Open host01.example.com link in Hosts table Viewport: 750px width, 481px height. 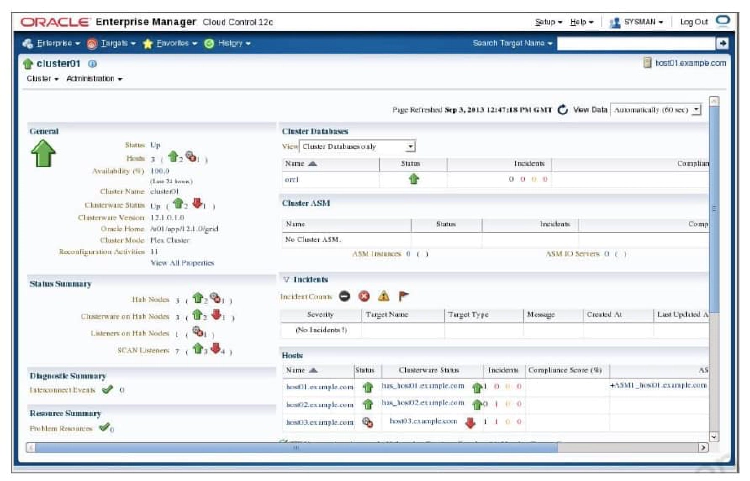click(x=320, y=387)
